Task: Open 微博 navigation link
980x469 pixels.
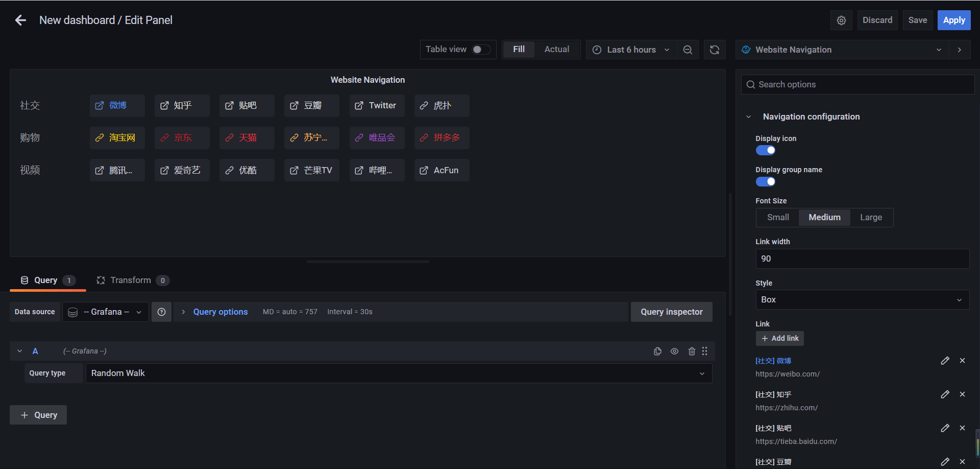Action: 117,106
